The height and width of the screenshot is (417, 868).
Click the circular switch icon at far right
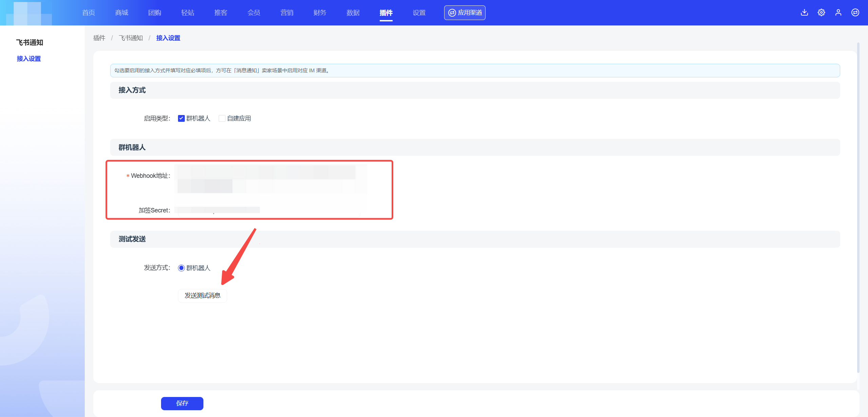pos(855,13)
